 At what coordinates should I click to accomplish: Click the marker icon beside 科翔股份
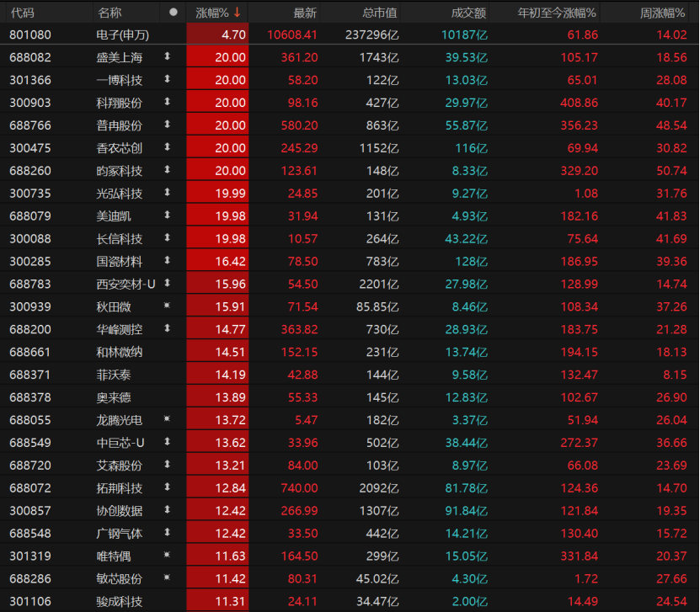[167, 102]
